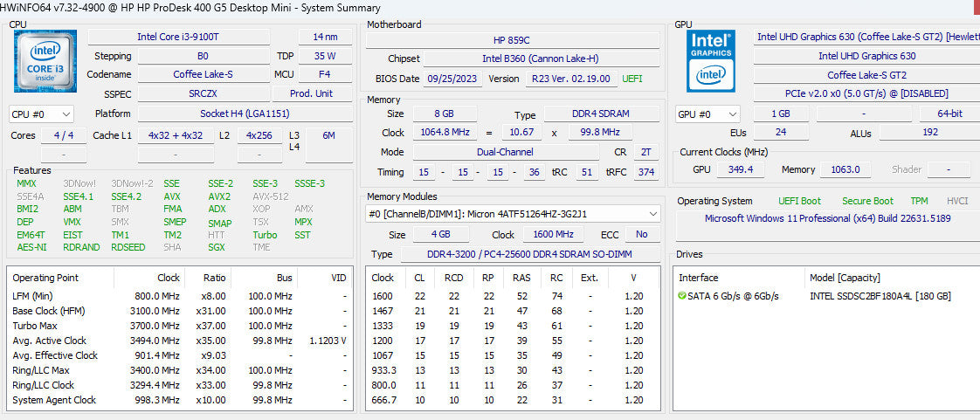Click the Intel Core i3 logo

[45, 60]
